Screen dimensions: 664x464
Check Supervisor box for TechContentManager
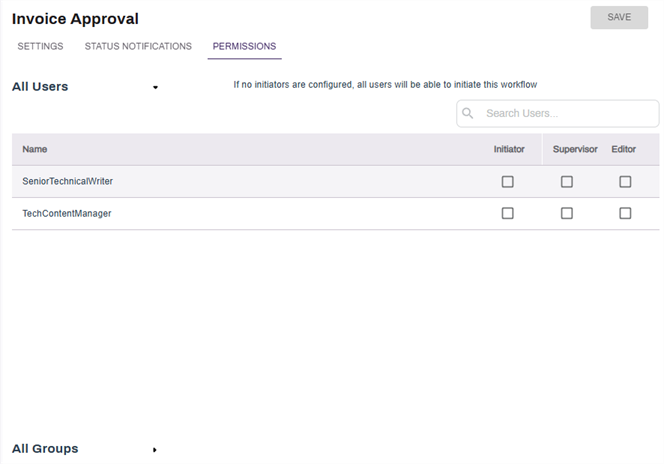click(x=567, y=213)
